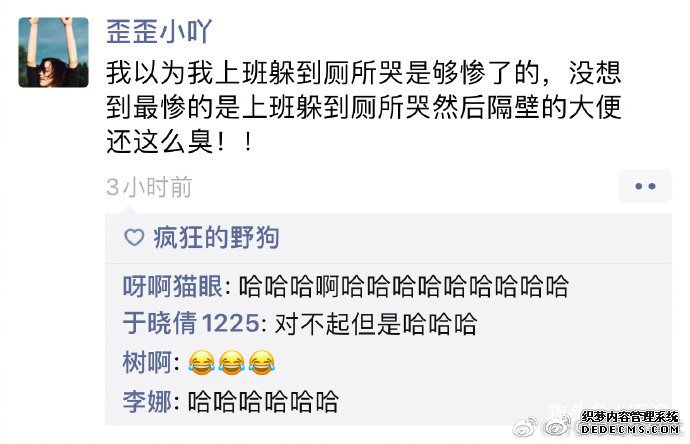Open commenter 呀啊猫眼's profile

172,286
